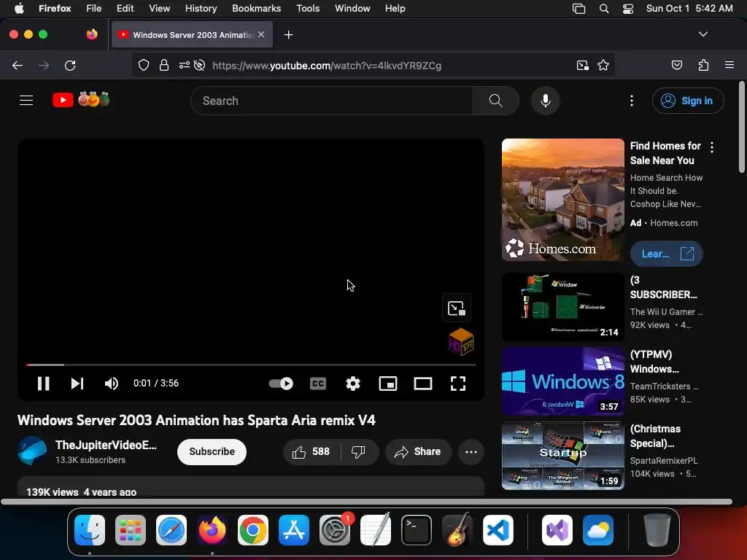
Task: Open the YouTube guide hamburger menu
Action: click(26, 101)
